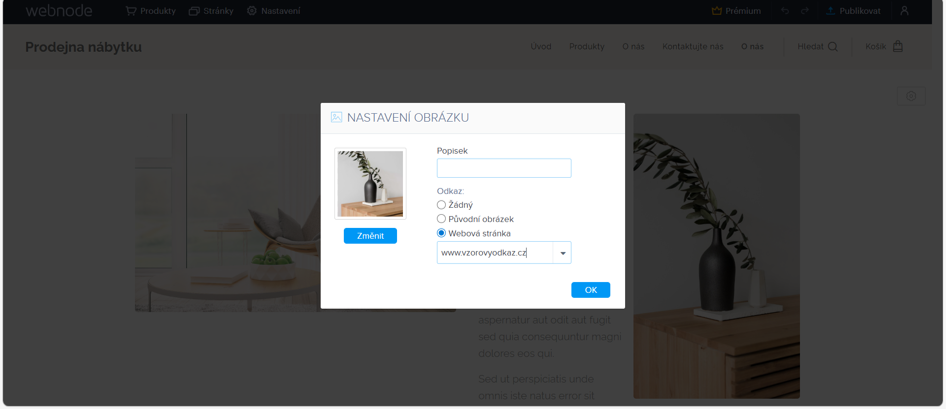
Task: Select the Původní obrázek radio option
Action: tap(441, 219)
